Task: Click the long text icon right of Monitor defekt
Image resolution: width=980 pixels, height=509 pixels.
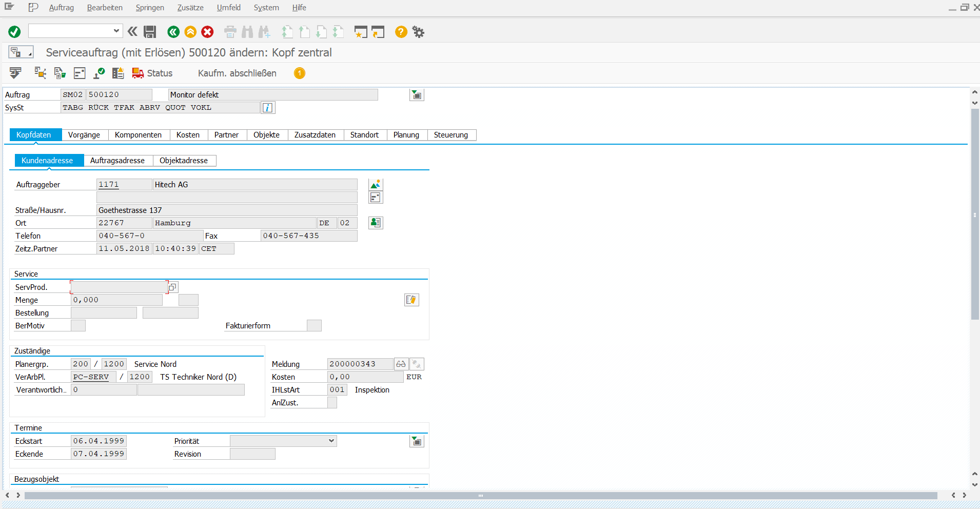Action: tap(417, 95)
